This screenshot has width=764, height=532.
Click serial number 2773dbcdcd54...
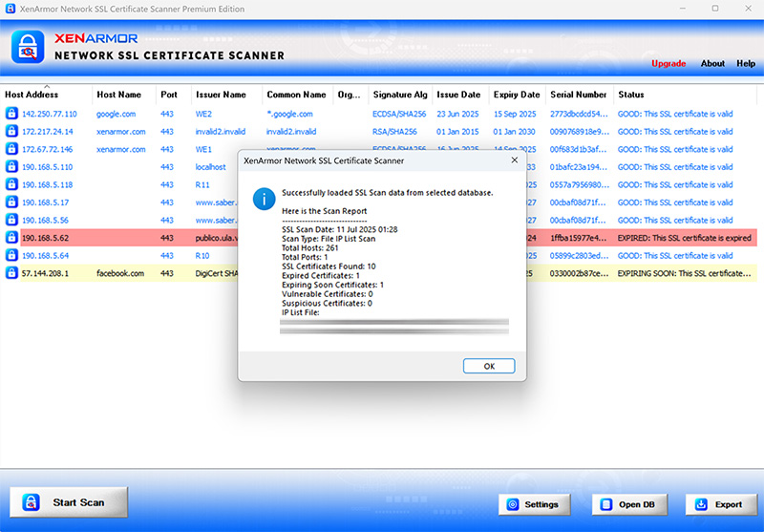coord(580,114)
